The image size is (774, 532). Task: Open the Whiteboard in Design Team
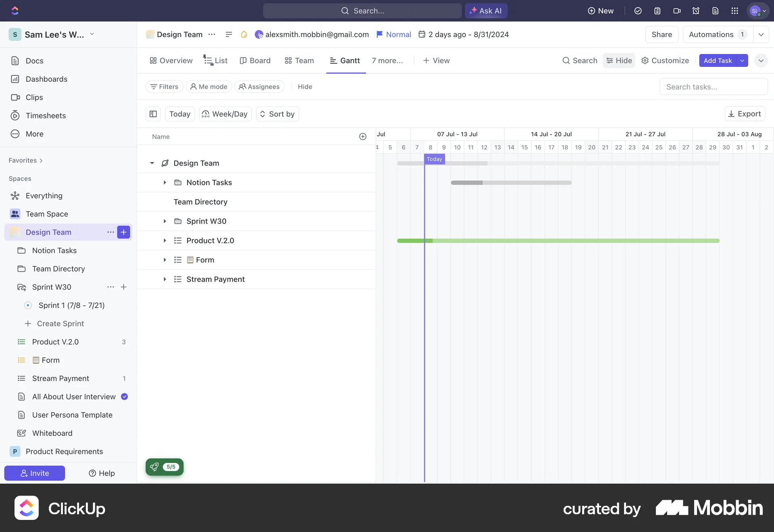[x=52, y=433]
